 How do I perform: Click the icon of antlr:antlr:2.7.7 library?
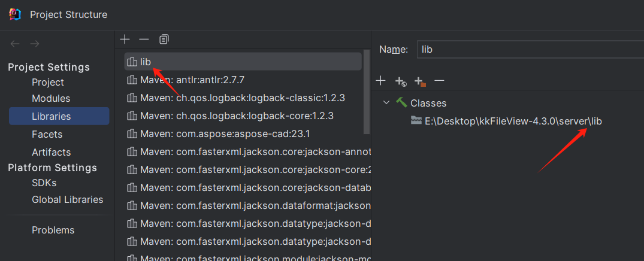click(x=132, y=80)
